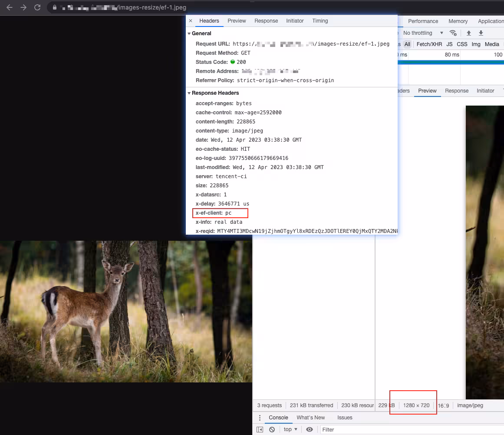Viewport: 504px width, 435px height.
Task: Open the top JavaScript context dropdown
Action: coord(290,429)
